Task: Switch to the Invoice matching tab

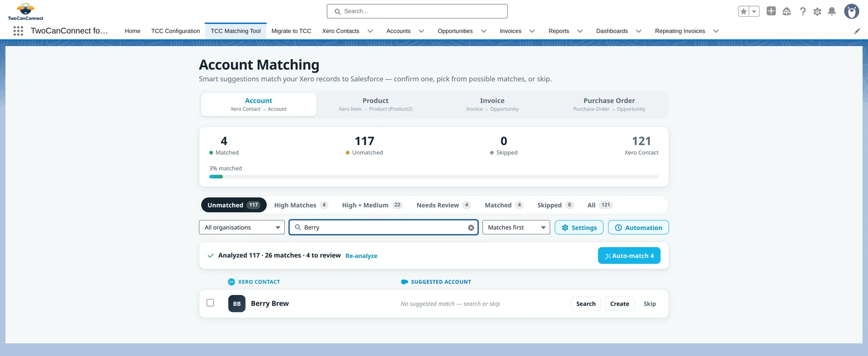Action: click(492, 105)
